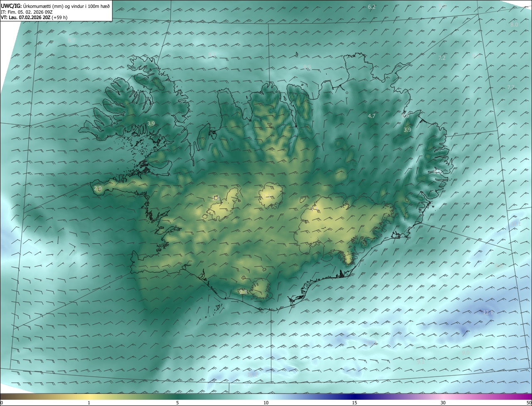532x406 pixels.
Task: Click the 15 tick on the color scale
Action: point(355,403)
